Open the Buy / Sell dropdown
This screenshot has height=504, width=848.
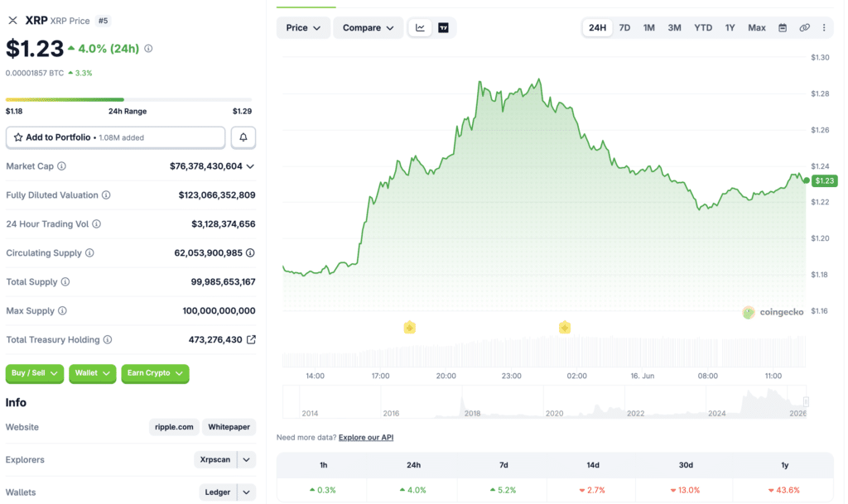pyautogui.click(x=35, y=373)
